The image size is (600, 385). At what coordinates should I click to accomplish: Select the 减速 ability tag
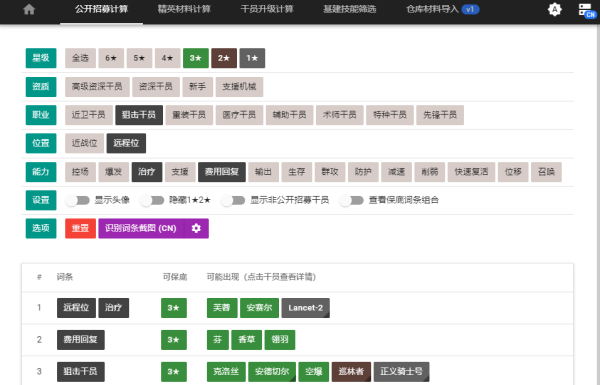(x=396, y=172)
